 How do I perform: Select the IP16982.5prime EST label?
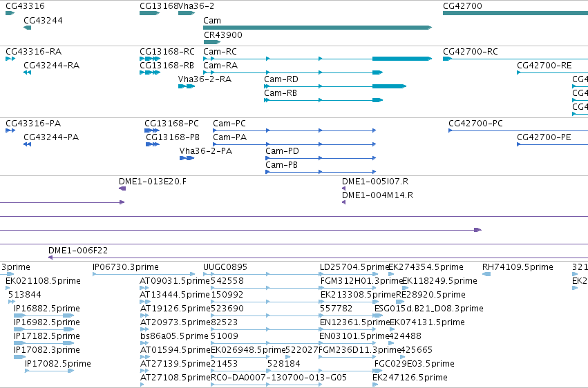tap(47, 323)
